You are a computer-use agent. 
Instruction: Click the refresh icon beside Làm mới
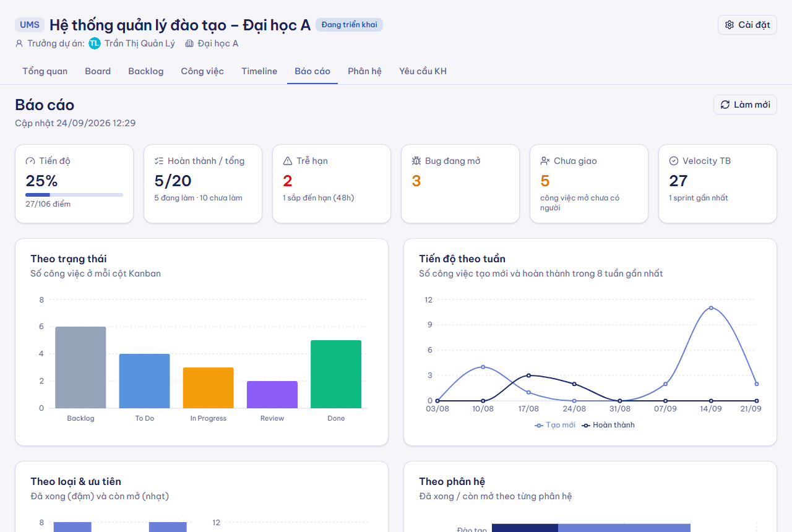tap(725, 105)
